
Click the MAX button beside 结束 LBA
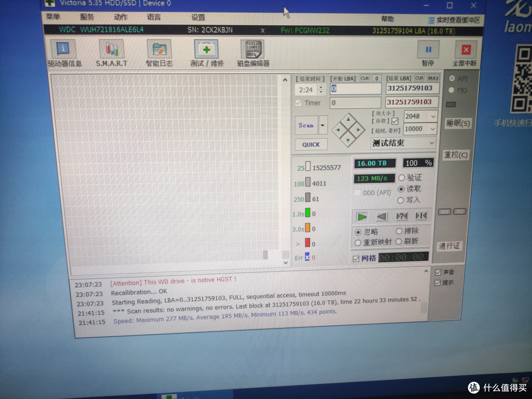433,78
